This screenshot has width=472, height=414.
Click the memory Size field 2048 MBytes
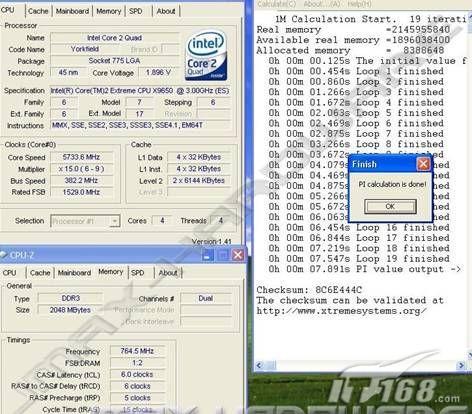pyautogui.click(x=71, y=310)
